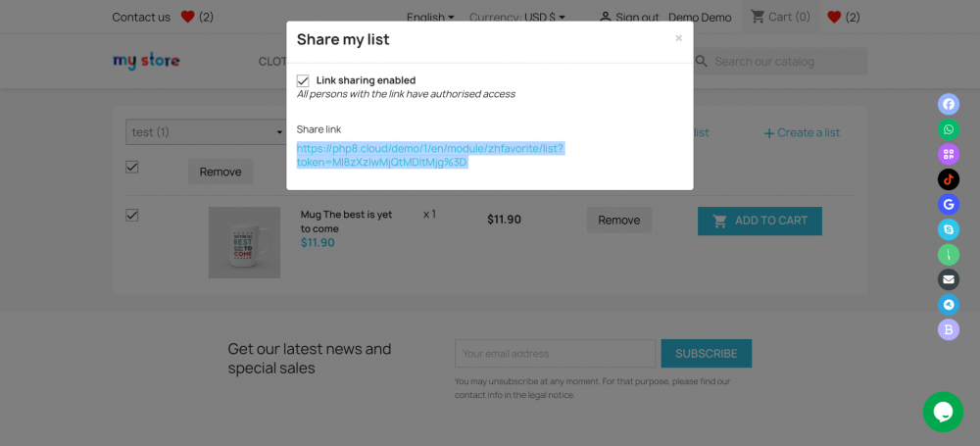The width and height of the screenshot is (980, 446).
Task: Open the green live chat bubble
Action: coord(943,412)
